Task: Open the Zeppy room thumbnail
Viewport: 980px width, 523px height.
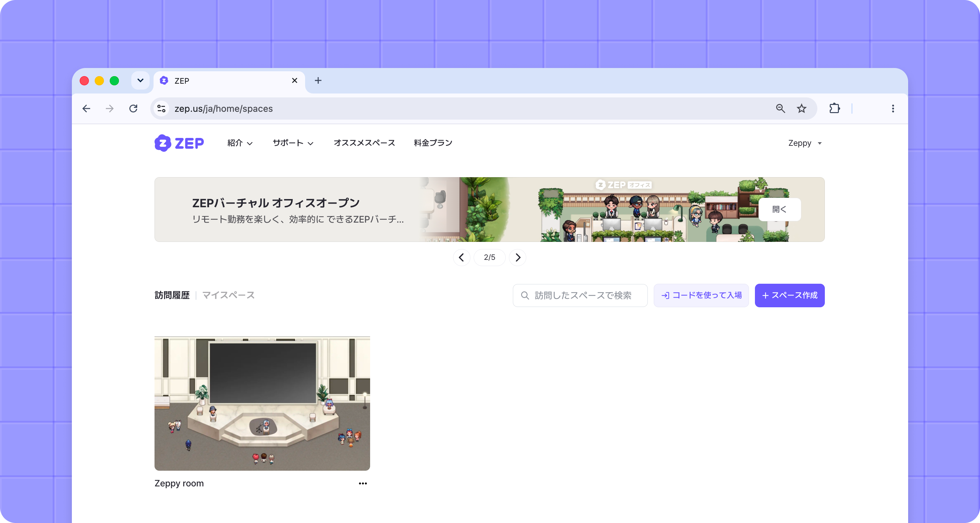Action: point(262,403)
